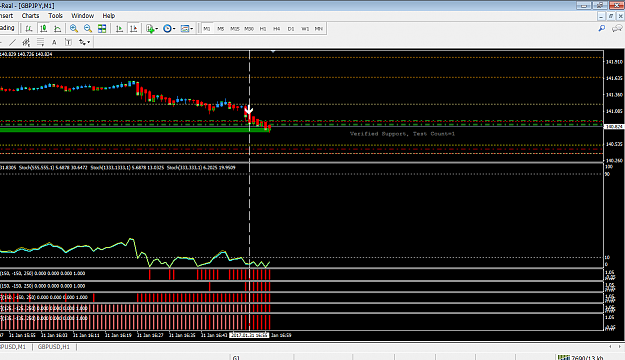Open the indicators list icon
The image size is (625, 360).
point(150,28)
